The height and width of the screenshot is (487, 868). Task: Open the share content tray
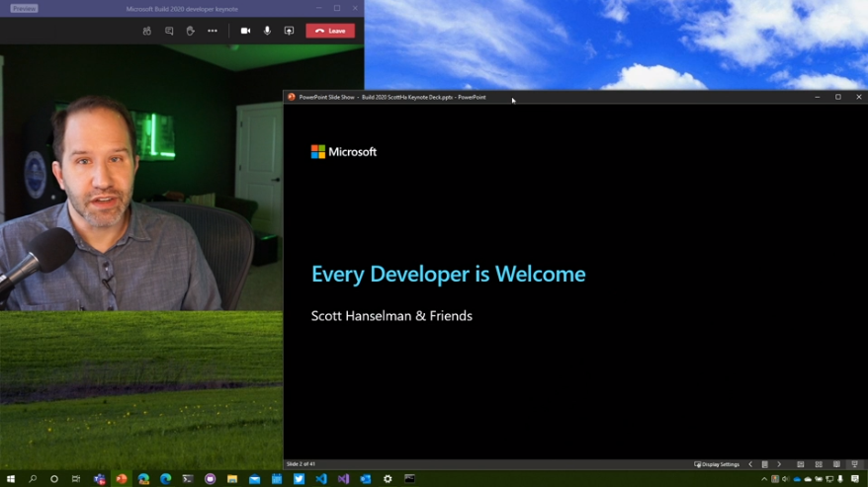[x=289, y=31]
